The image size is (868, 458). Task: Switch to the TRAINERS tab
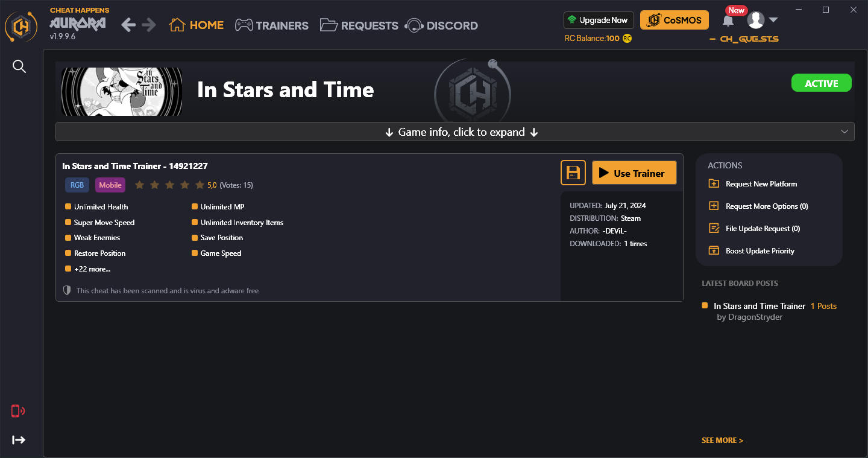(272, 25)
